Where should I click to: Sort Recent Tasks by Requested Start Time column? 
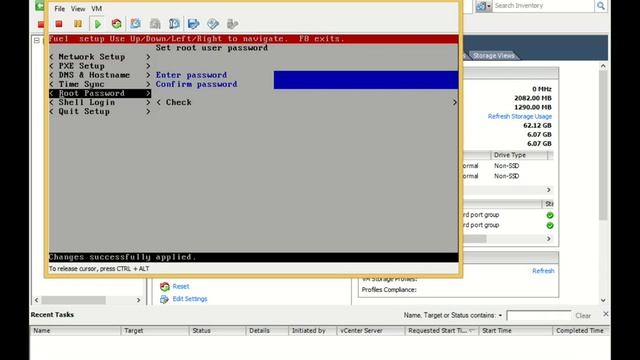tap(442, 331)
